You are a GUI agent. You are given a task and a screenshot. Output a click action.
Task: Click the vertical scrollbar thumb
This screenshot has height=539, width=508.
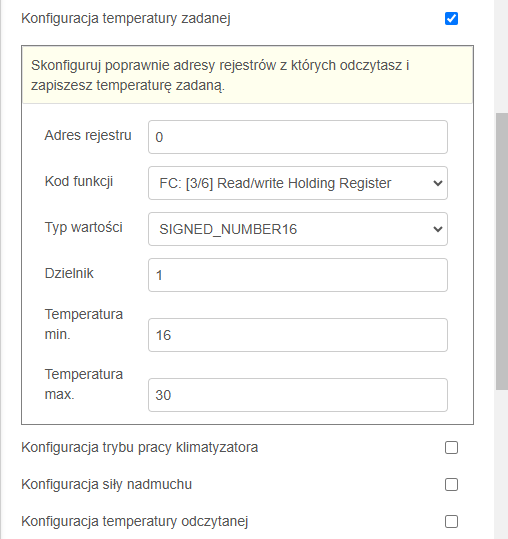(502, 251)
